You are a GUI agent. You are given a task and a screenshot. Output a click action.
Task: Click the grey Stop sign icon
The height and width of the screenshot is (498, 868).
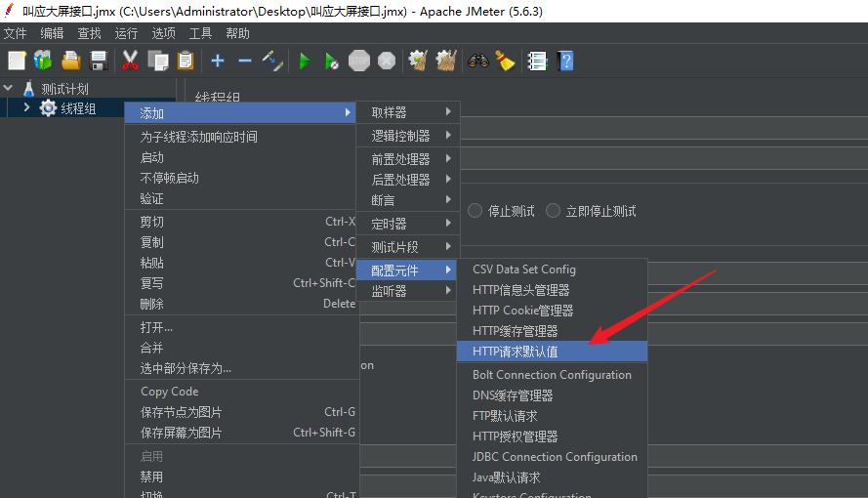359,61
